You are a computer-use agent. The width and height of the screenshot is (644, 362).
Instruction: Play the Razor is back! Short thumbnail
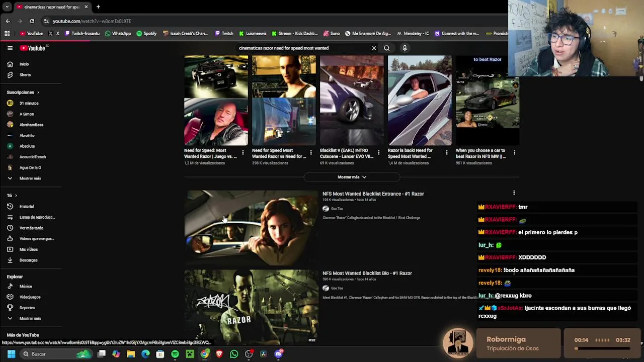click(x=420, y=100)
